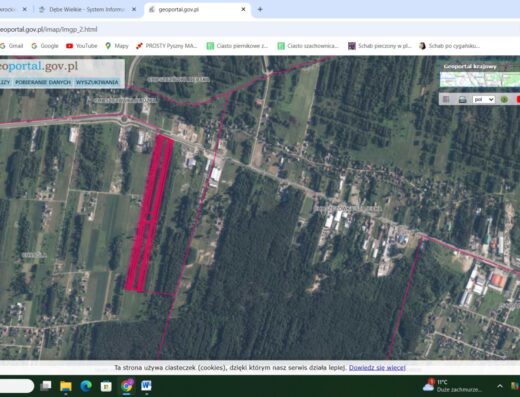This screenshot has width=520, height=397.
Task: Click the Geoportal krajowy overview map thumbnail
Action: 480,79
